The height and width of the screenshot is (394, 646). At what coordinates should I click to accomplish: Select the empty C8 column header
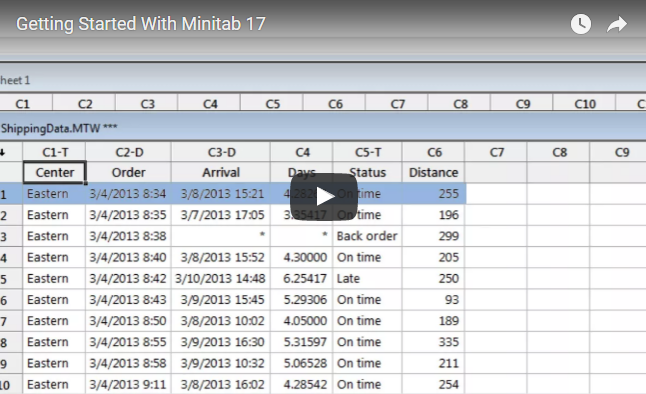(x=559, y=152)
